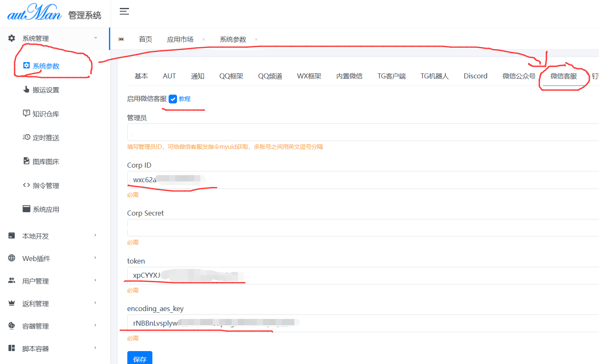Click the hamburger menu collapse icon

tap(124, 11)
